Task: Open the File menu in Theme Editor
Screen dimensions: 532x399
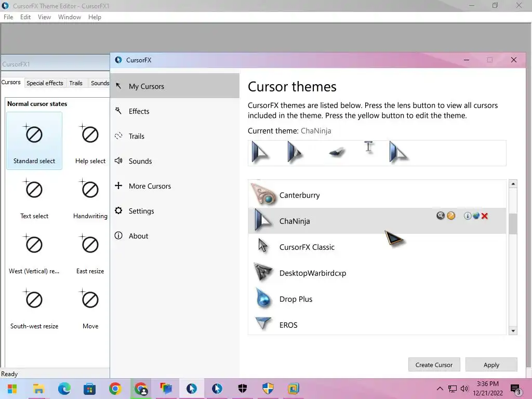Action: tap(8, 17)
